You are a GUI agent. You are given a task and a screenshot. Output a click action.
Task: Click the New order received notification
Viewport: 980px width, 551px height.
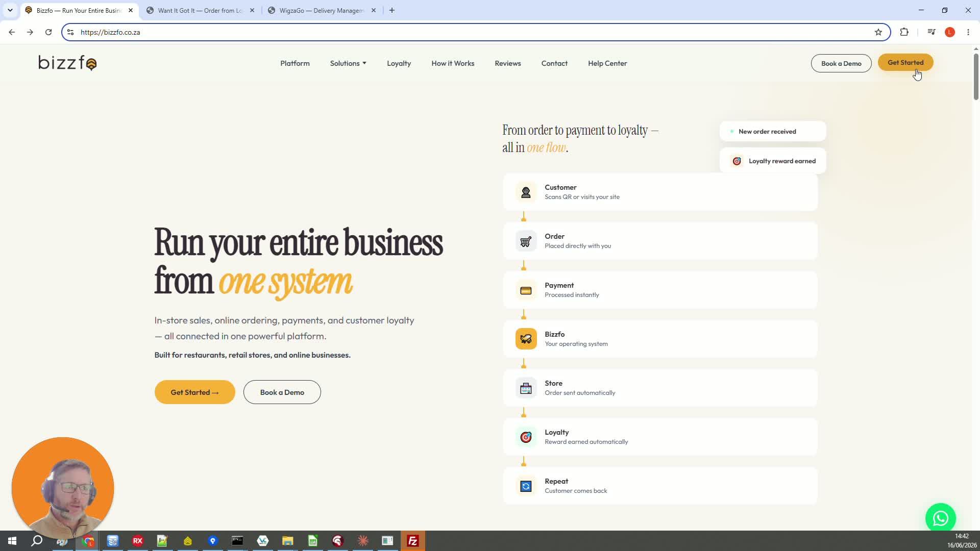tap(773, 132)
